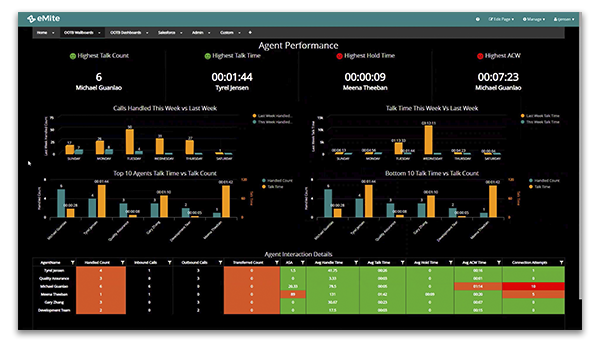The width and height of the screenshot is (600, 360).
Task: Filter the AgentName column
Action: tap(72, 262)
